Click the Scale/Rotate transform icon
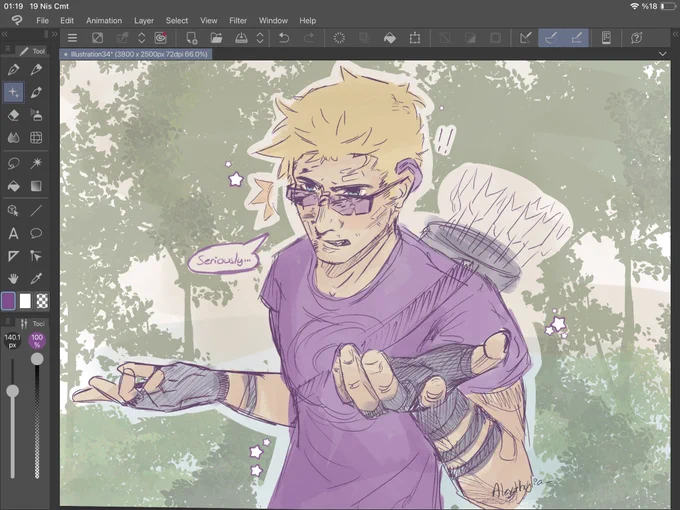The width and height of the screenshot is (680, 510). click(415, 38)
